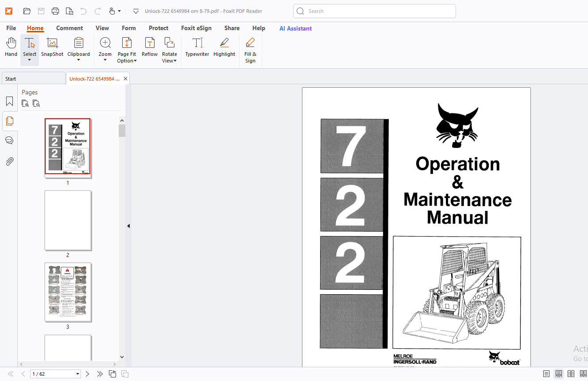Open the Protect ribbon tab

tap(159, 28)
